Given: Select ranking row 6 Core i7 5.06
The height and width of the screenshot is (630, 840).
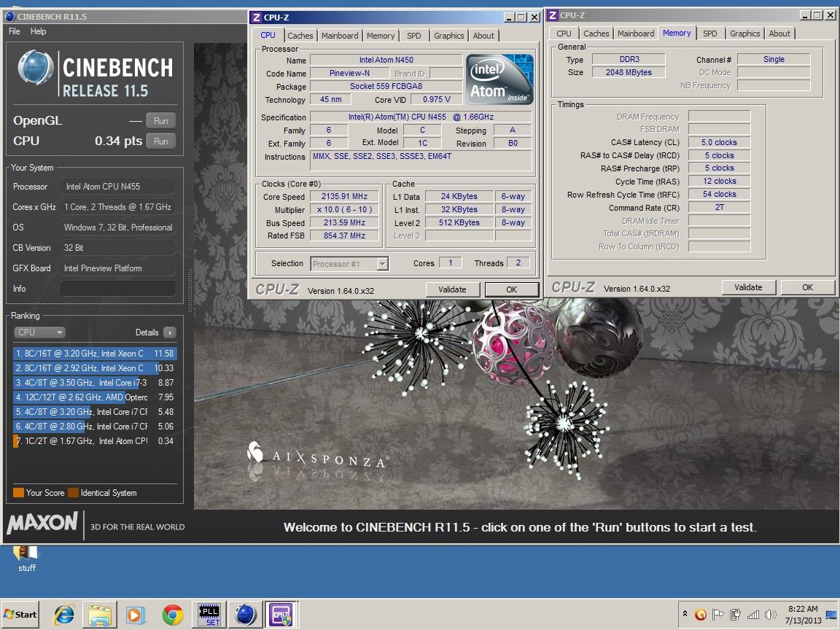Looking at the screenshot, I should pos(95,427).
